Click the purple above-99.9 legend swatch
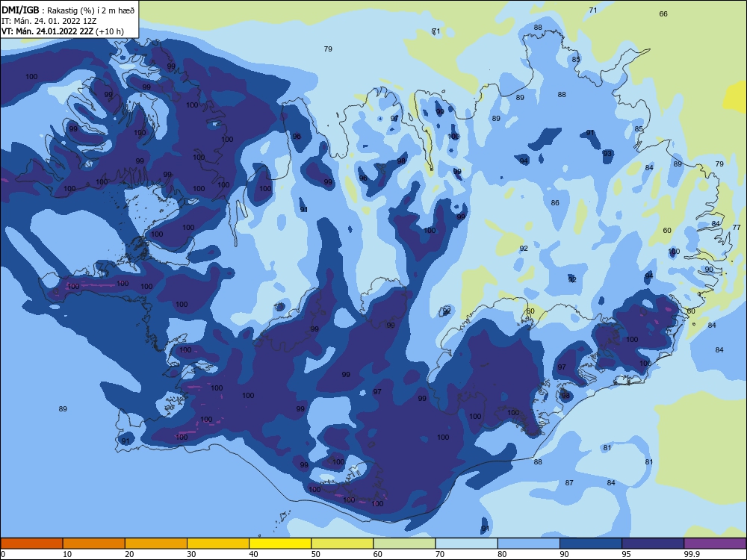The width and height of the screenshot is (747, 560). [x=715, y=544]
